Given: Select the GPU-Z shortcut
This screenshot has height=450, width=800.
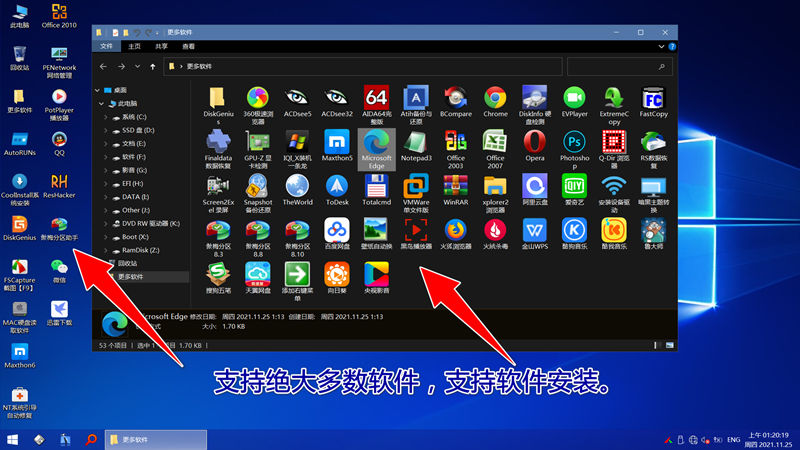Looking at the screenshot, I should tap(258, 149).
